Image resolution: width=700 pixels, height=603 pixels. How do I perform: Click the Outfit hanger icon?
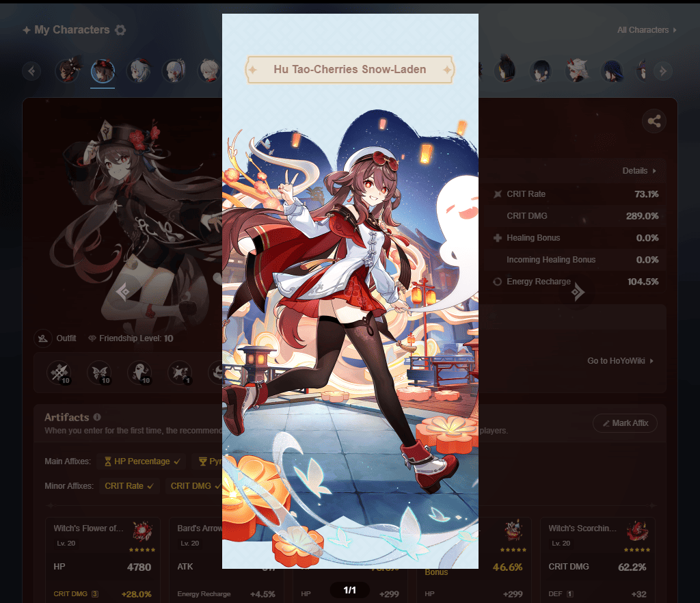coord(43,338)
